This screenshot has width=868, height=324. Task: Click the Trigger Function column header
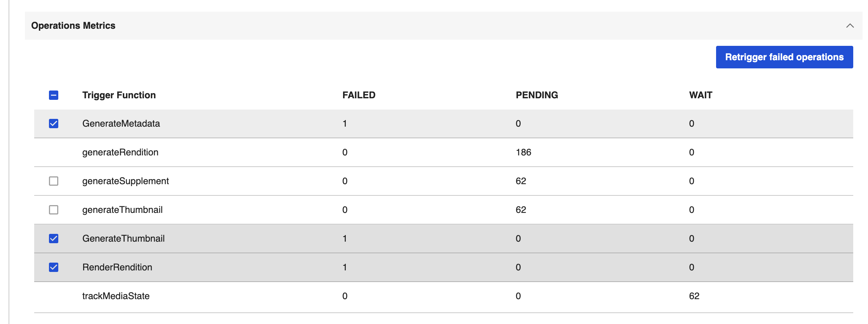[119, 94]
